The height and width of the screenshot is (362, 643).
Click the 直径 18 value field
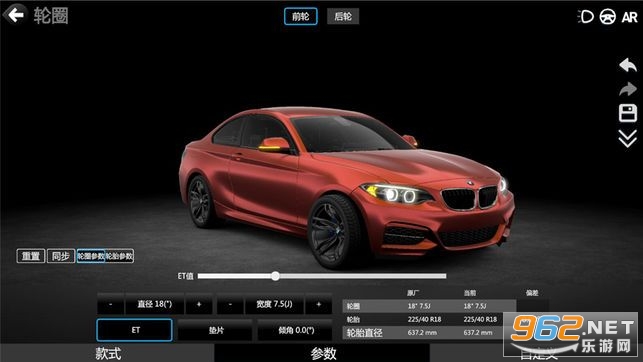[155, 304]
